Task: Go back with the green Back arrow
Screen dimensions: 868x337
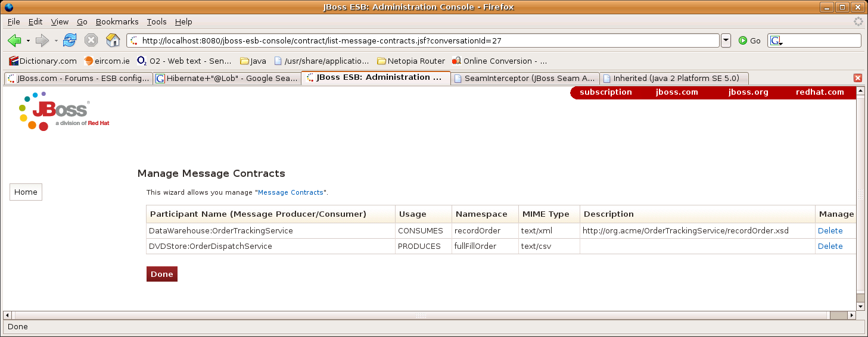Action: point(14,40)
